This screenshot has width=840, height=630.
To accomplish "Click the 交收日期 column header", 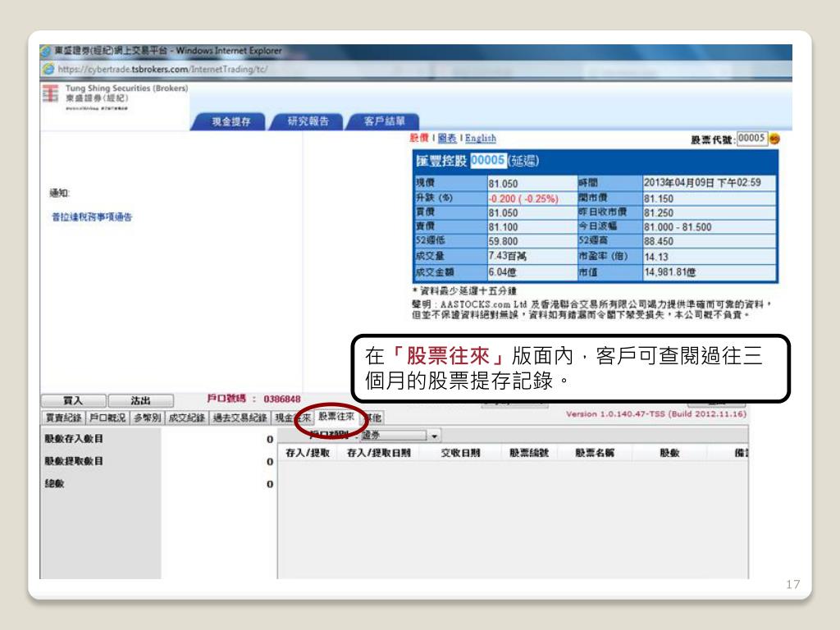I will (x=460, y=453).
